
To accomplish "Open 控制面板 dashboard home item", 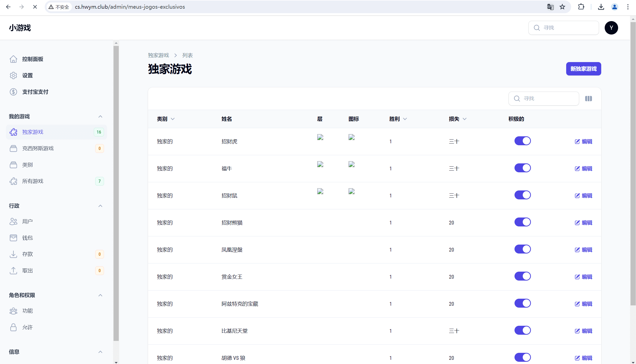I will tap(33, 59).
